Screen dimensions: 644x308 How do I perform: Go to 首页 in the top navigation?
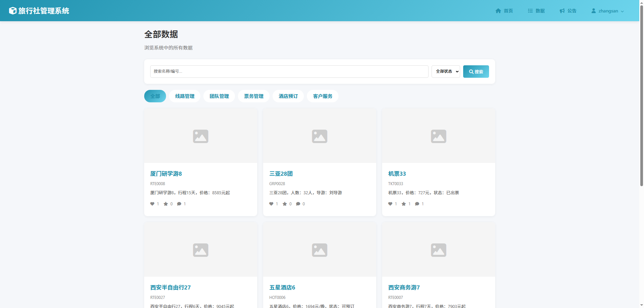point(504,11)
